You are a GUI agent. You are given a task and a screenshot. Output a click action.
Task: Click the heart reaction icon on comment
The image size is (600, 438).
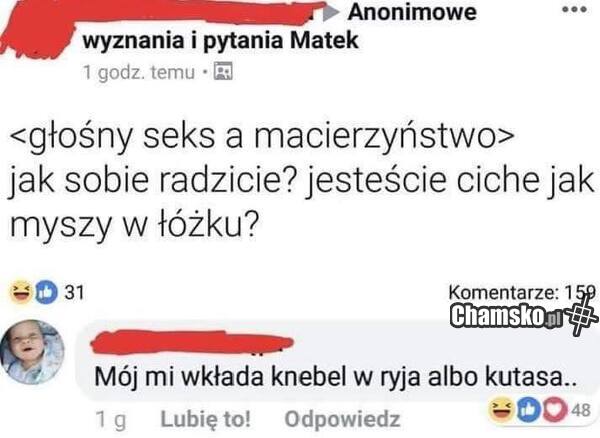click(x=555, y=410)
